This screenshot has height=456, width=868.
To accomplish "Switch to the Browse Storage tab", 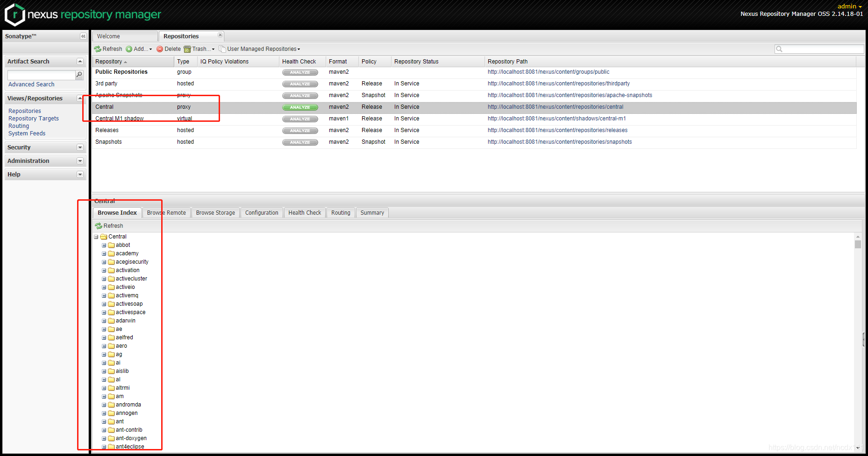I will (215, 213).
